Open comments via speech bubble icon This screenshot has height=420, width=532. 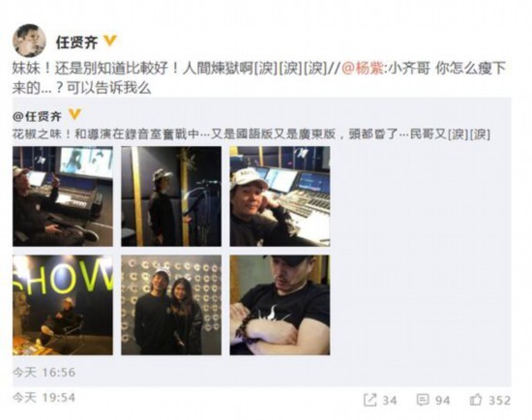pyautogui.click(x=423, y=400)
